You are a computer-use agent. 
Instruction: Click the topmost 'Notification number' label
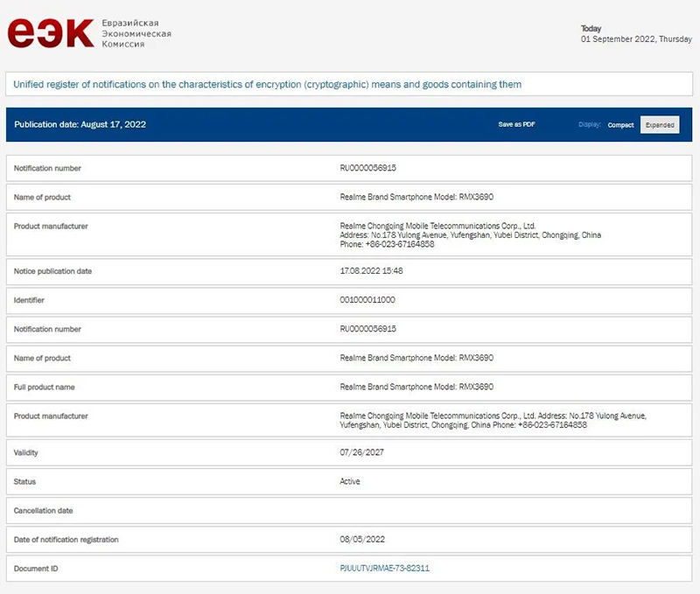[47, 169]
